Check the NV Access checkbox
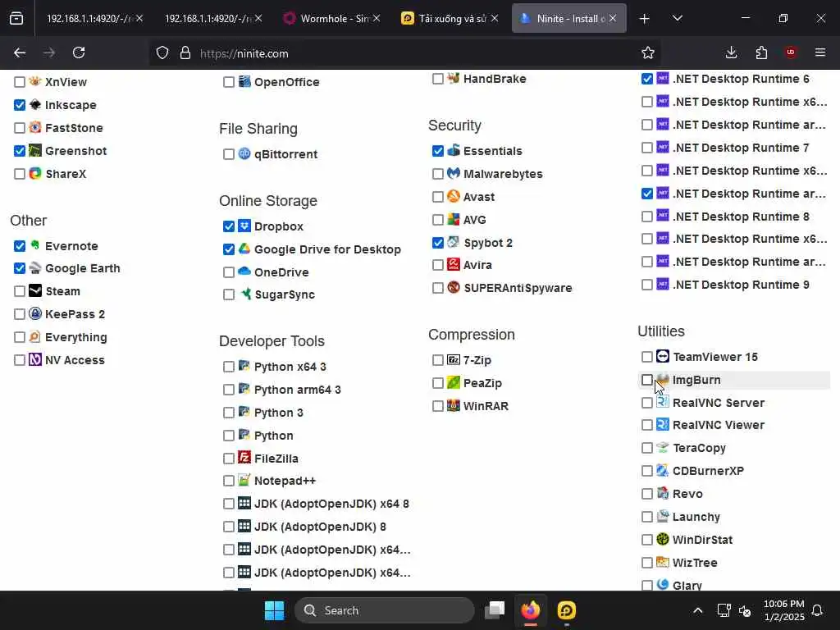 (x=20, y=360)
